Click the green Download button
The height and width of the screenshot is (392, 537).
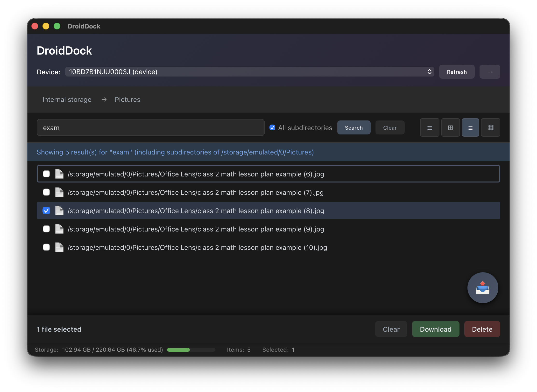[435, 329]
